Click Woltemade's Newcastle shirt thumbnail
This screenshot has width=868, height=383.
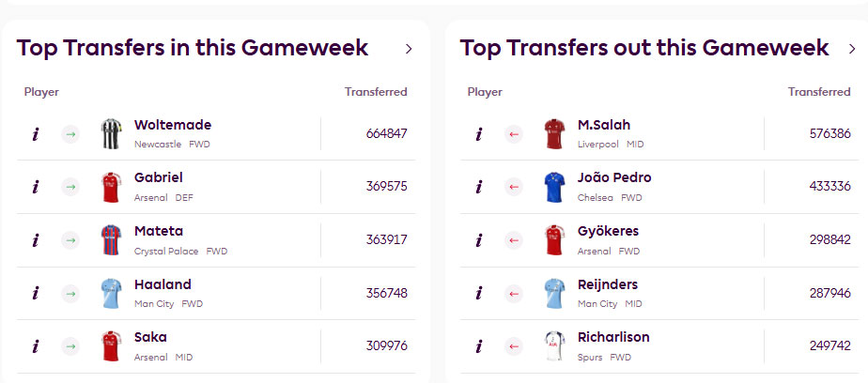112,134
